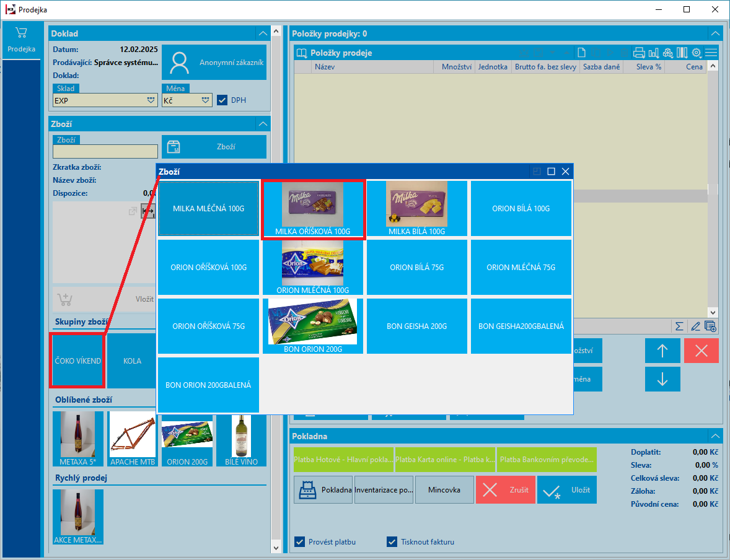This screenshot has width=730, height=560.
Task: Open the Prodejka cart icon in sidebar
Action: pyautogui.click(x=22, y=40)
